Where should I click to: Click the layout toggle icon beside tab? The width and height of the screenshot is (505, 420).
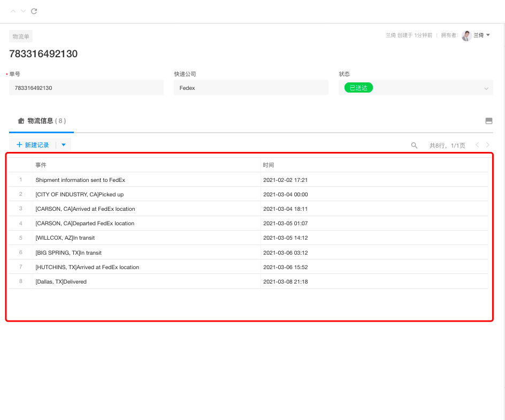tap(488, 121)
